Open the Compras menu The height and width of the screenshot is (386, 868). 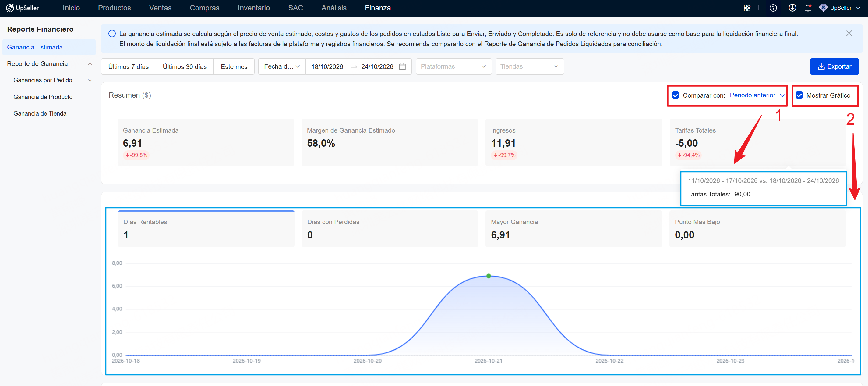click(204, 8)
